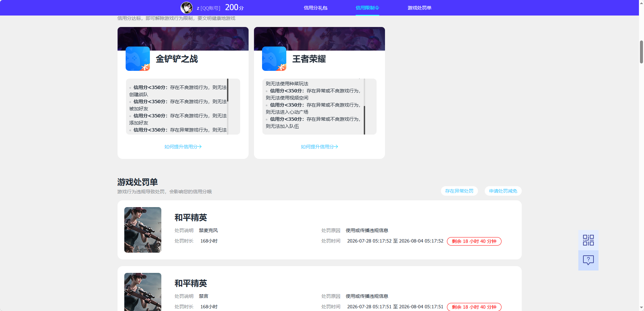The width and height of the screenshot is (644, 311).
Task: Click the page vertical scrollbar thumb
Action: click(x=641, y=52)
